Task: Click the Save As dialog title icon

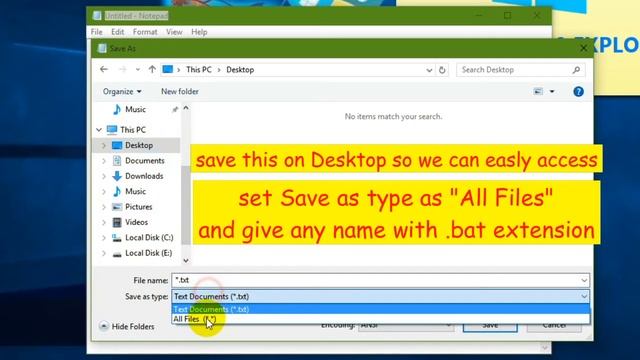Action: (x=102, y=48)
